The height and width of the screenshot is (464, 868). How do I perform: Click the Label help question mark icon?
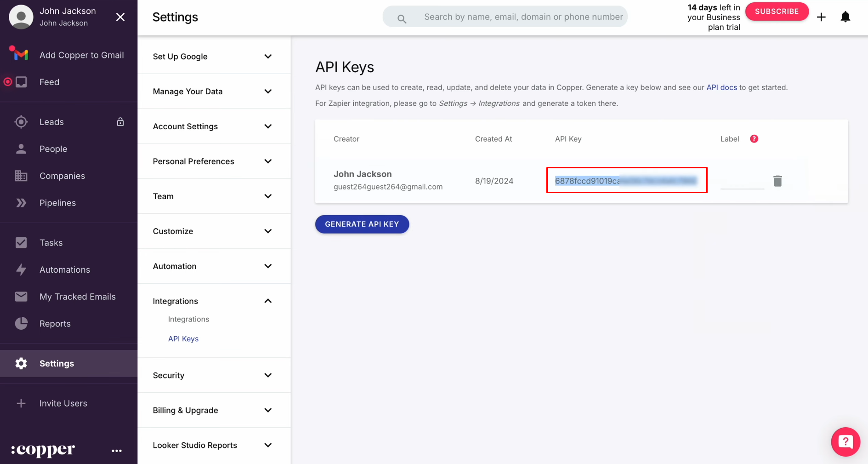(754, 139)
